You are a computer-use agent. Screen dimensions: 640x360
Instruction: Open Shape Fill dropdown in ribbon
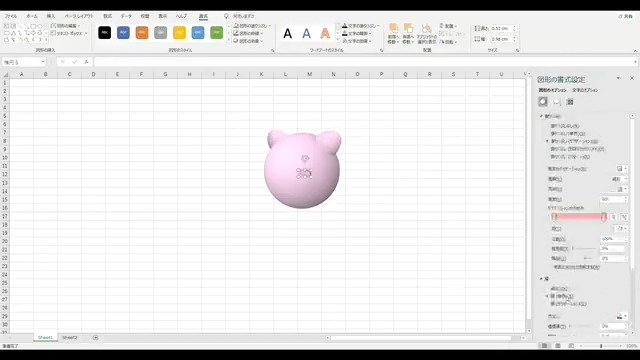[x=252, y=25]
